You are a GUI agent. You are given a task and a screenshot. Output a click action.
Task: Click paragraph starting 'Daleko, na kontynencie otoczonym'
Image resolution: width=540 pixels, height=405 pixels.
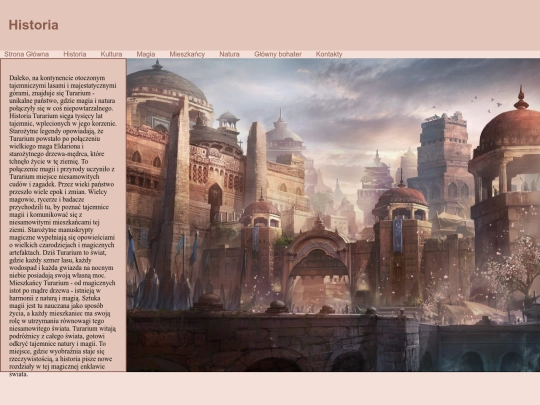(x=63, y=226)
